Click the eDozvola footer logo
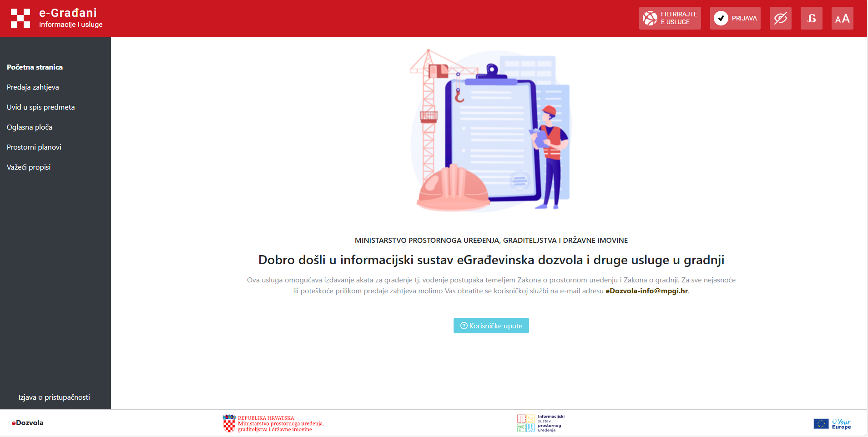 pyautogui.click(x=28, y=423)
